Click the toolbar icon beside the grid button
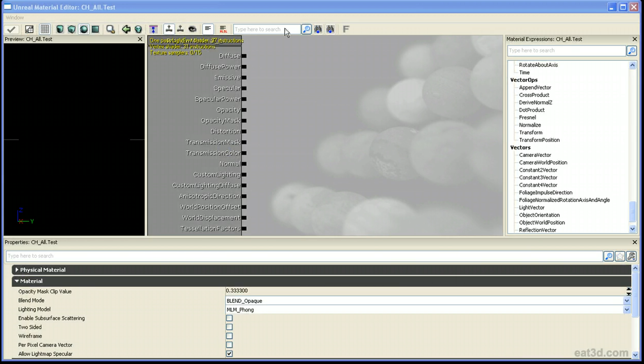The width and height of the screenshot is (644, 364). (x=29, y=29)
